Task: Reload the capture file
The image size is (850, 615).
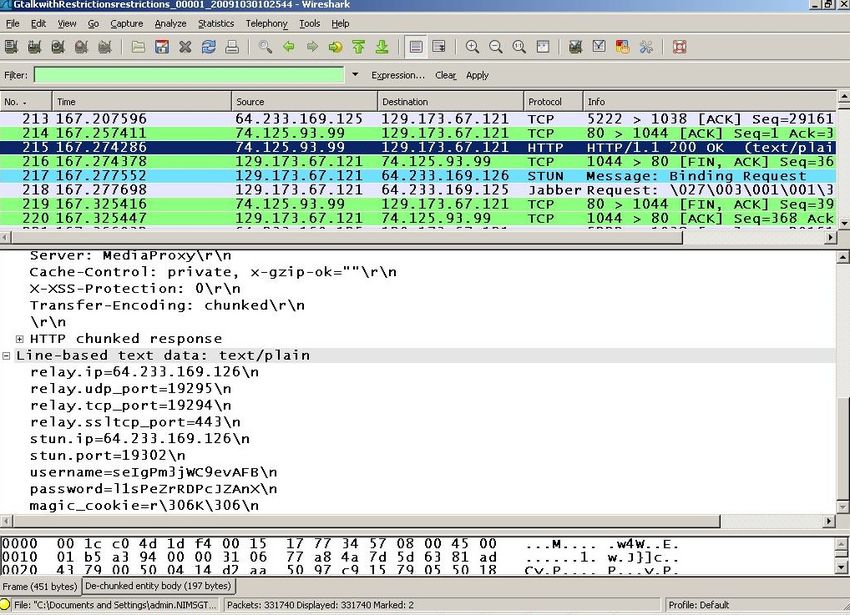Action: coord(209,47)
